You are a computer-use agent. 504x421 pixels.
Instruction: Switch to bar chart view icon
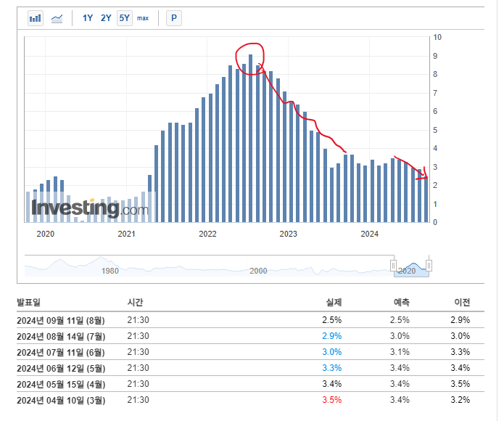(36, 18)
